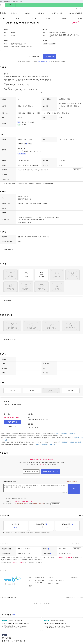
Task: Open the 채용정보 top menu
Action: pos(14,13)
